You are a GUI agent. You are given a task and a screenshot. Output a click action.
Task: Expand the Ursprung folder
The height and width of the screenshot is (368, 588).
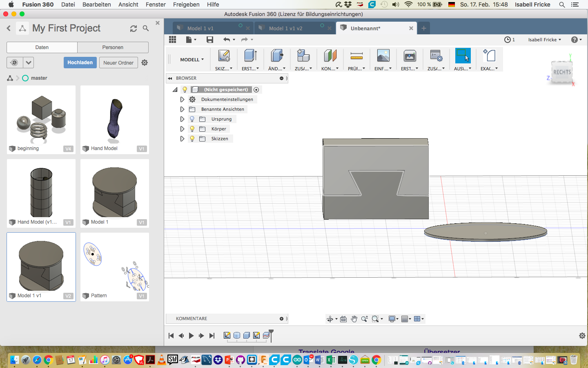coord(182,119)
